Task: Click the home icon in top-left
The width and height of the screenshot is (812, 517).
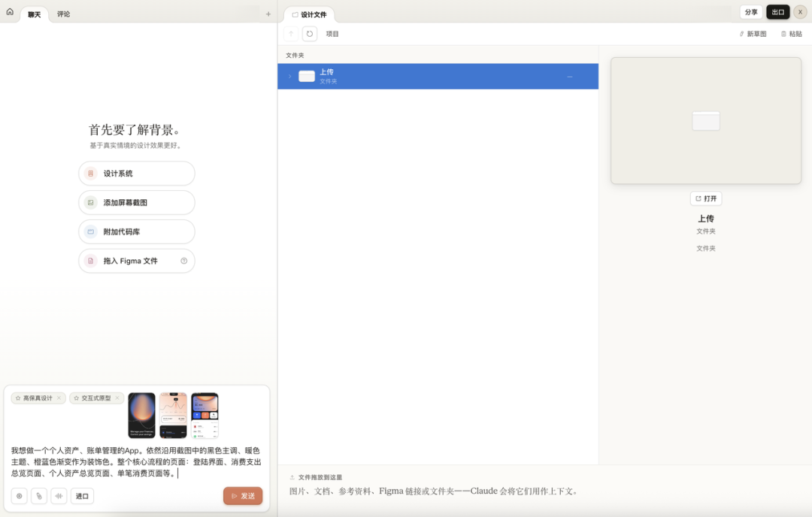Action: pos(10,12)
